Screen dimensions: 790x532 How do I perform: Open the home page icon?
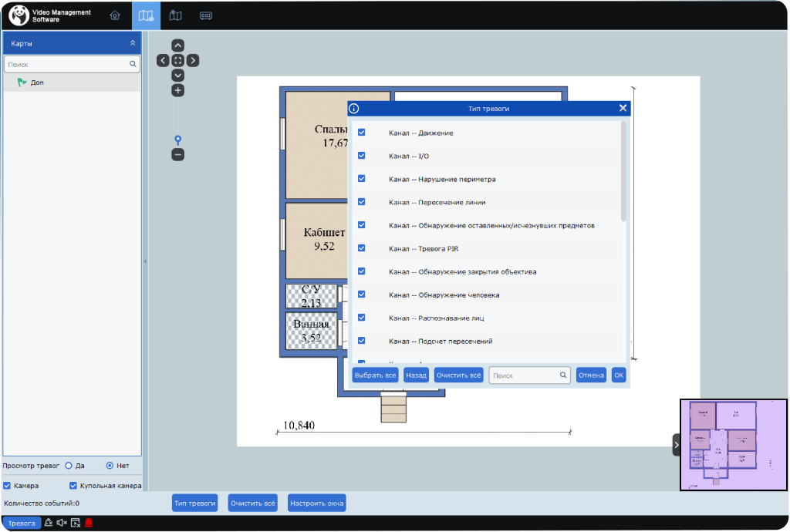point(115,15)
